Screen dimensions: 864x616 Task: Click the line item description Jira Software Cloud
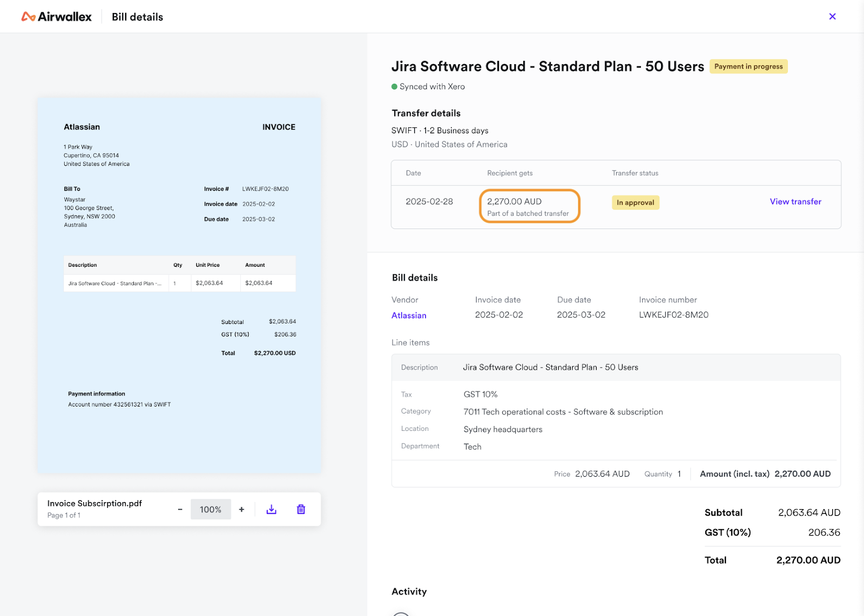pyautogui.click(x=550, y=367)
